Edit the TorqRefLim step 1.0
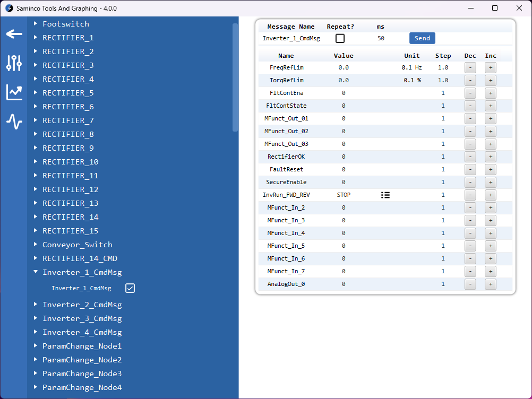This screenshot has width=532, height=399. 443,80
